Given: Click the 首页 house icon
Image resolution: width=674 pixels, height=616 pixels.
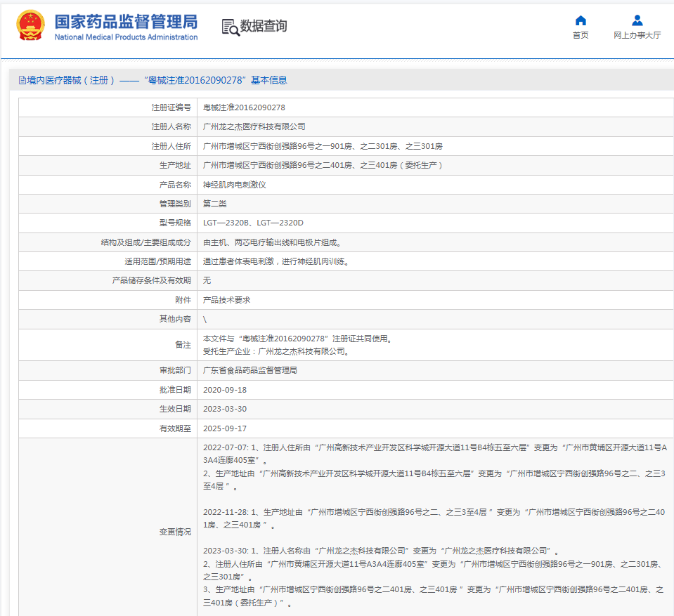Looking at the screenshot, I should coord(581,20).
